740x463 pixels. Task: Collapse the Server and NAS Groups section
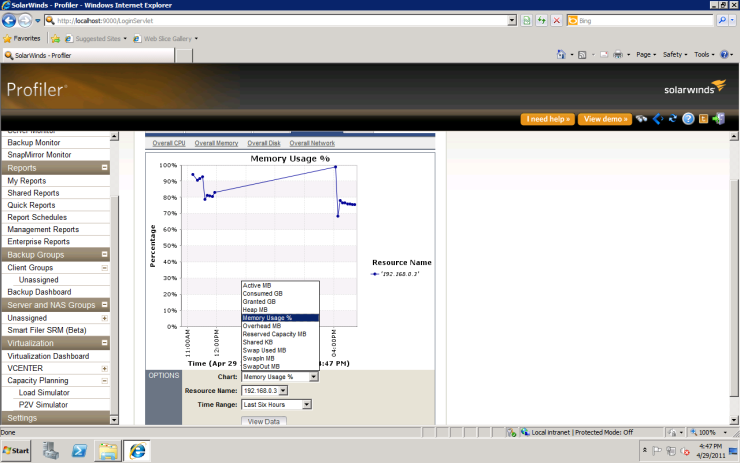(105, 305)
